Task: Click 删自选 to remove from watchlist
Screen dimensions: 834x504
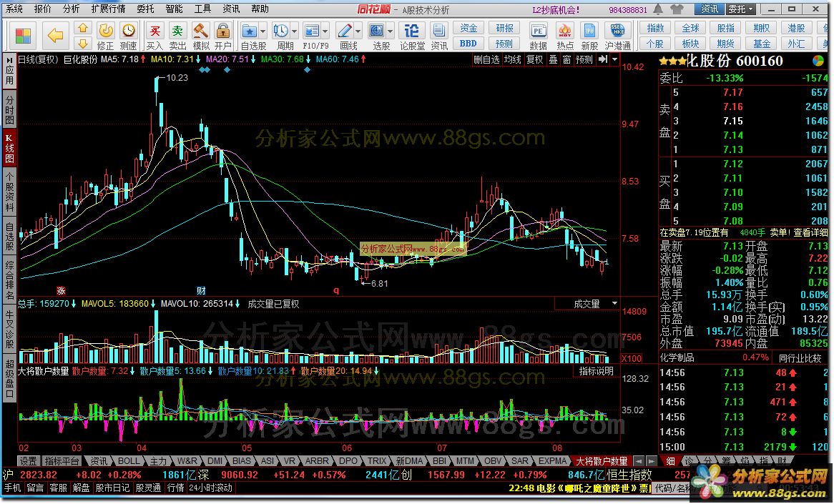Action: click(486, 59)
